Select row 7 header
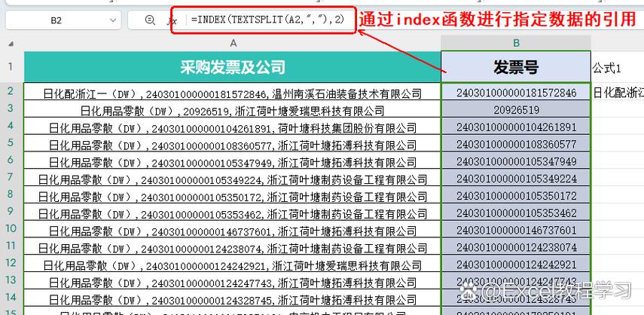Screen dimensions: 644x315 11,177
